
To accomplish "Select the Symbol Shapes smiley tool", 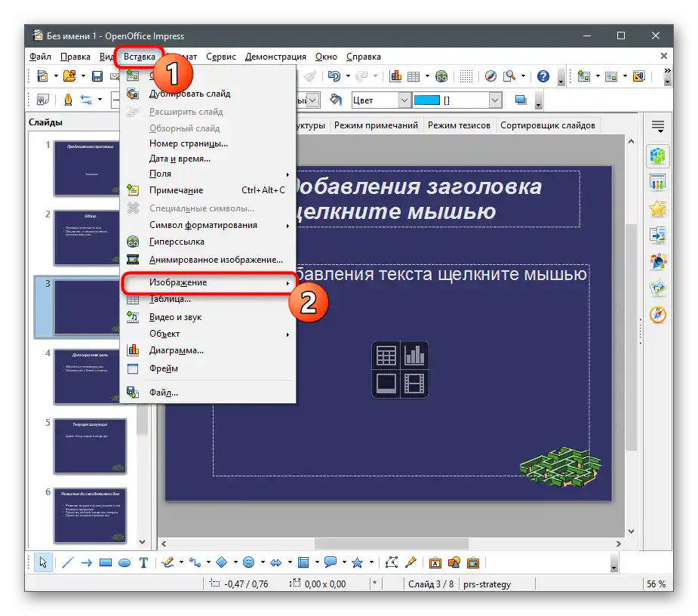I will (x=249, y=562).
